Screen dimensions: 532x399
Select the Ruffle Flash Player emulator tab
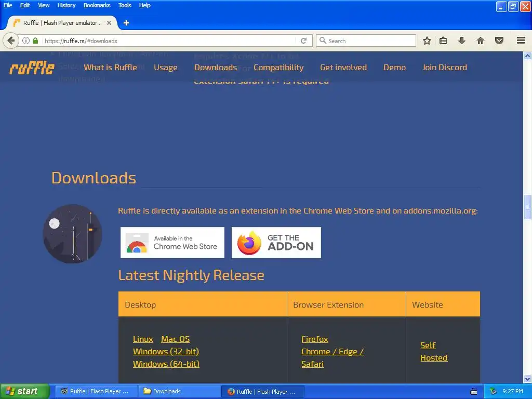point(62,23)
